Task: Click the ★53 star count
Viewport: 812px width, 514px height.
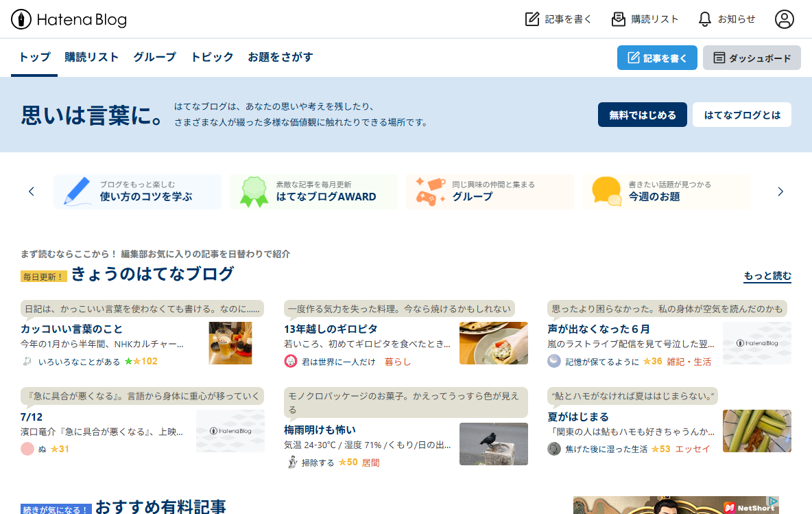Action: pyautogui.click(x=661, y=449)
